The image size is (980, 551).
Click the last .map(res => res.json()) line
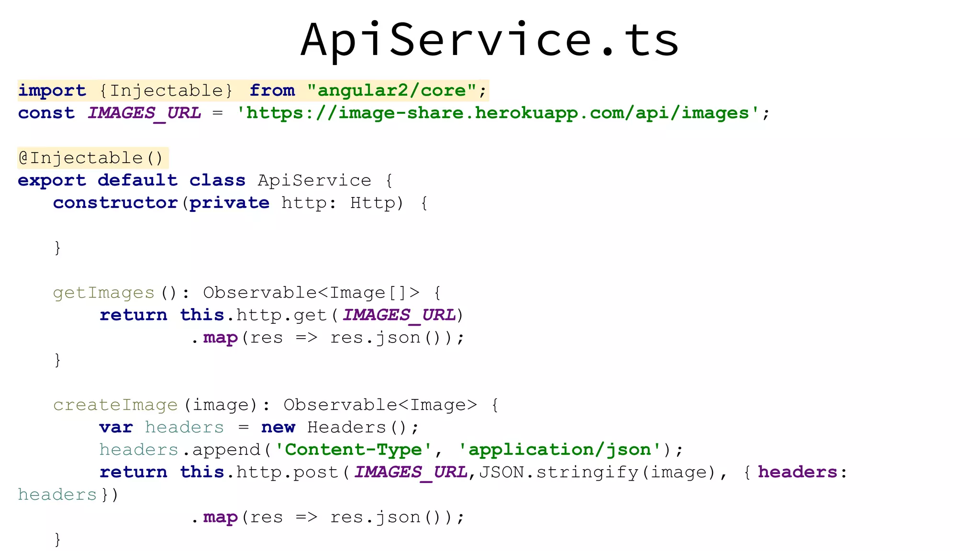pos(327,517)
